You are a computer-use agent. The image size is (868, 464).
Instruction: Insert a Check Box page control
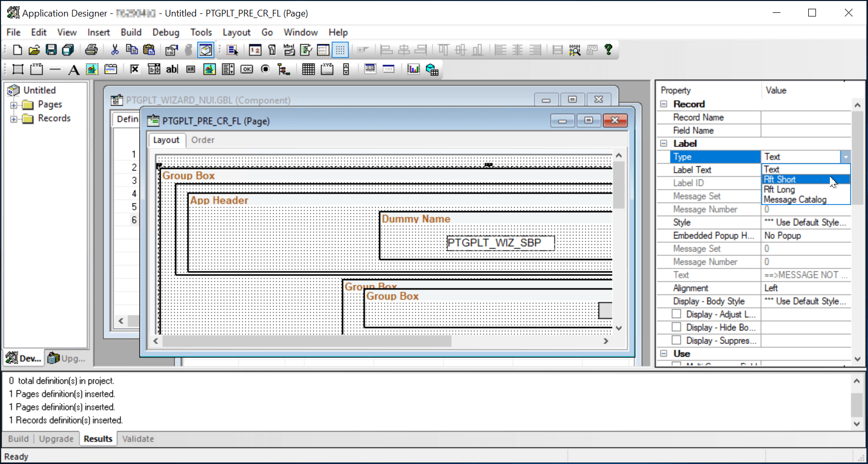tap(134, 69)
